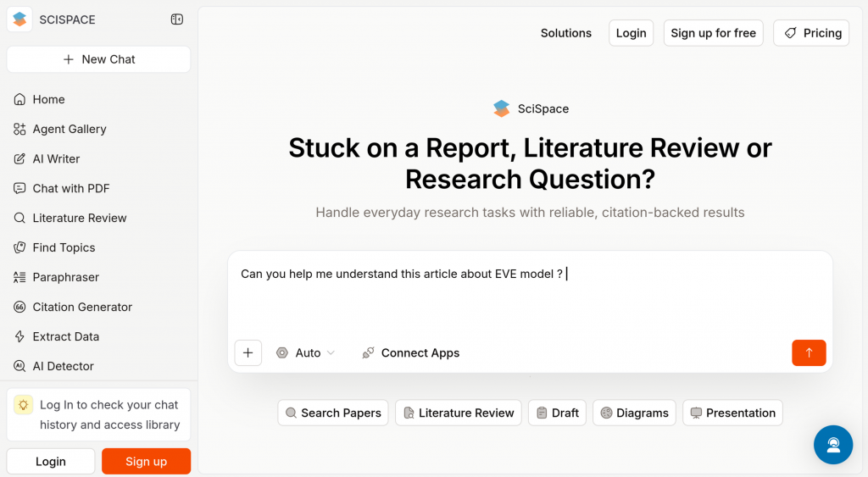
Task: Click the SciSpace logo in sidebar
Action: click(19, 19)
